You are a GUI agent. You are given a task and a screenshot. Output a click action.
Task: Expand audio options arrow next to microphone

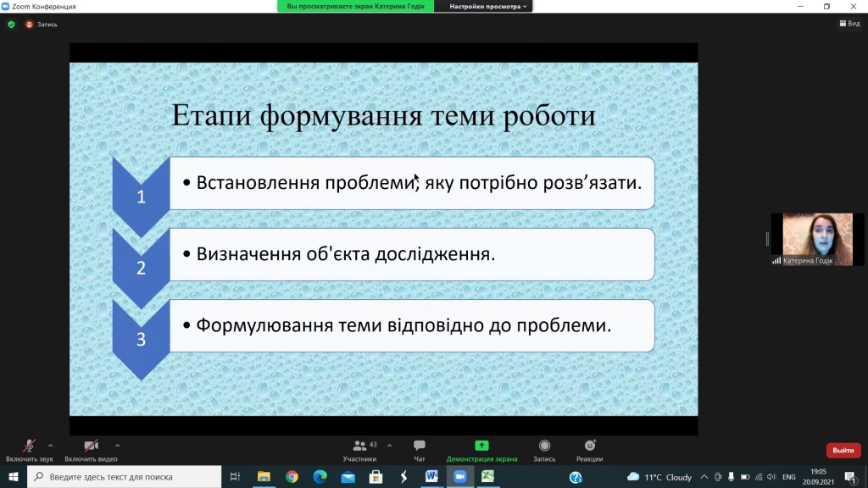(51, 445)
